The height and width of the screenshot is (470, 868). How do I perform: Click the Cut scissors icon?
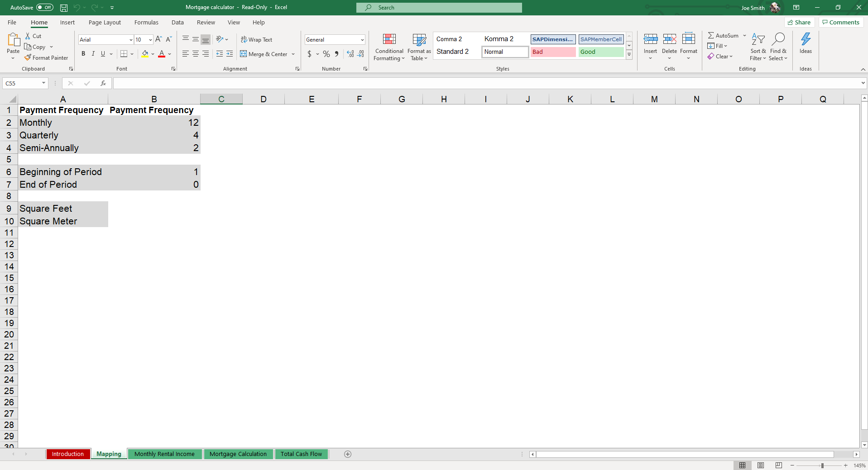[x=28, y=36]
